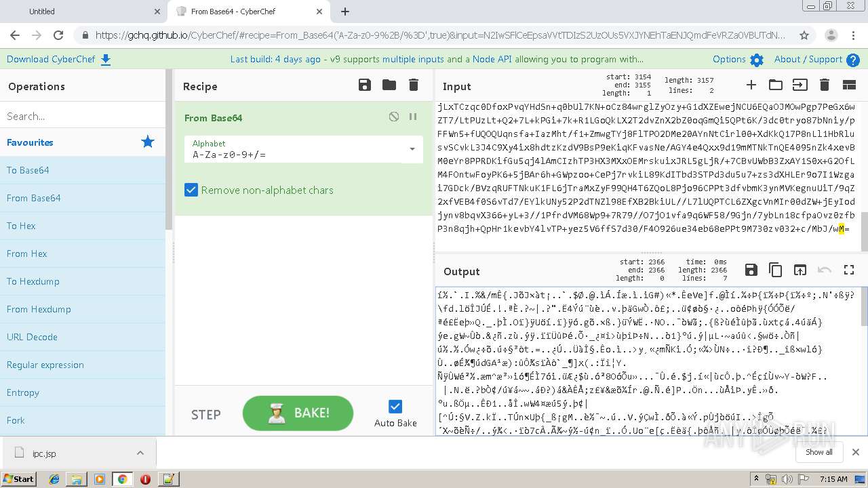Open a new browser tab
The image size is (868, 488).
click(x=345, y=12)
